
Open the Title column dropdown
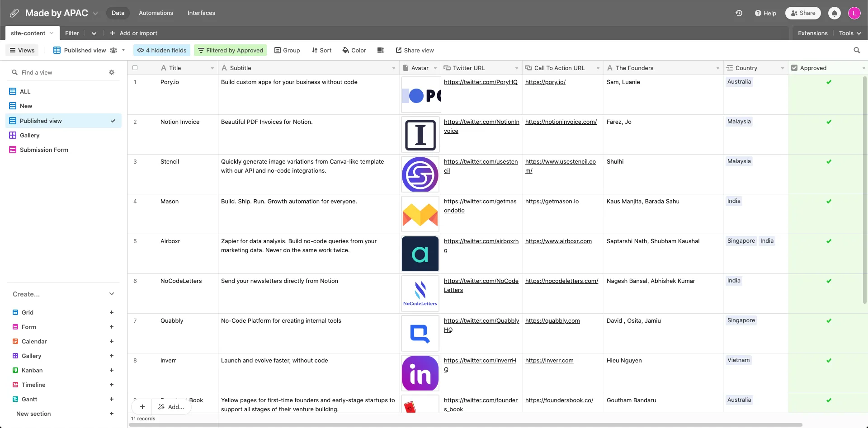pyautogui.click(x=212, y=68)
